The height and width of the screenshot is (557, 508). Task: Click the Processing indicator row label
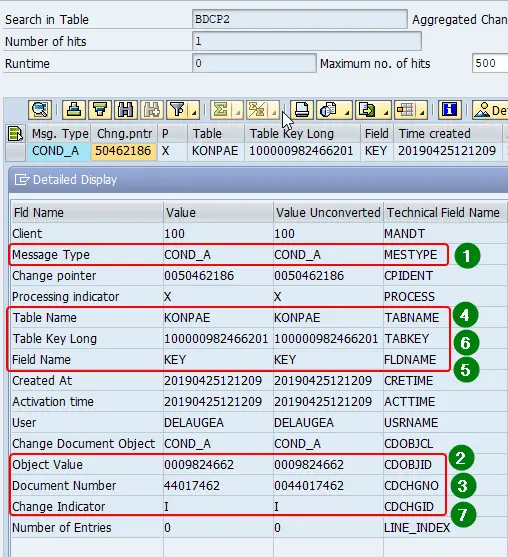(x=66, y=297)
